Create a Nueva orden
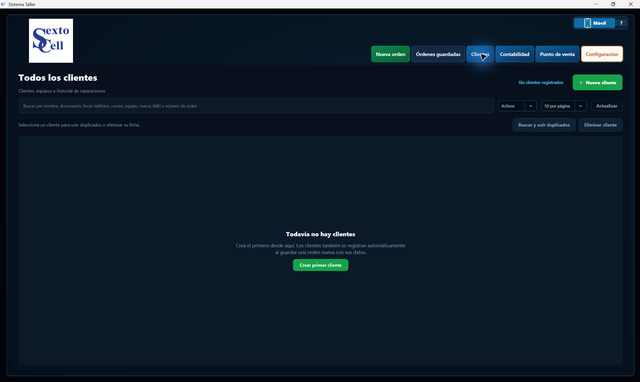 pos(390,54)
